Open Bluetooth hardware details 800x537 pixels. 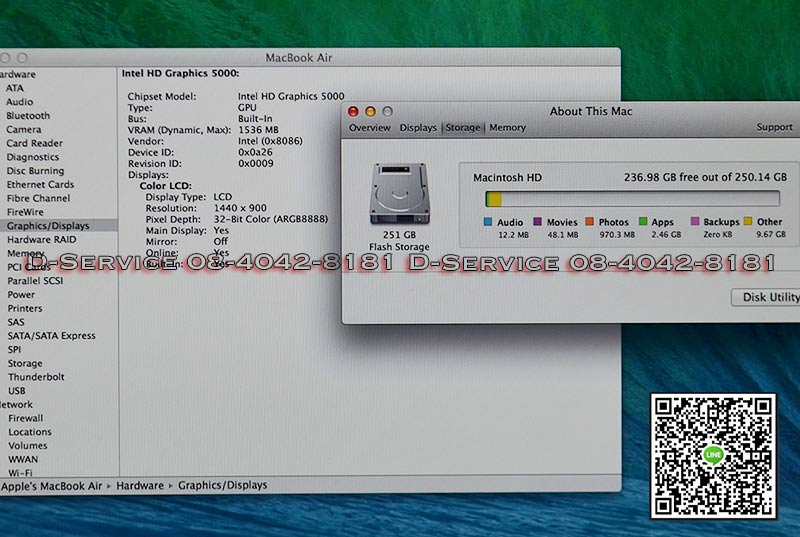(x=28, y=115)
